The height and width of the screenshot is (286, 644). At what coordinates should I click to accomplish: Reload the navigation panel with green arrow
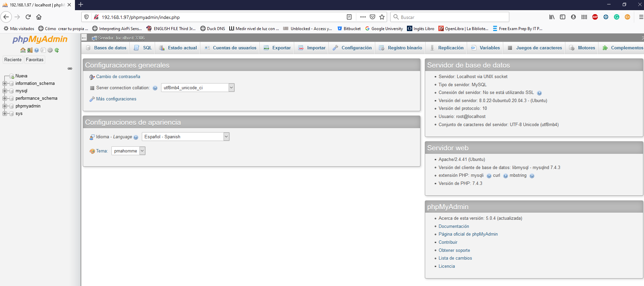pyautogui.click(x=57, y=50)
